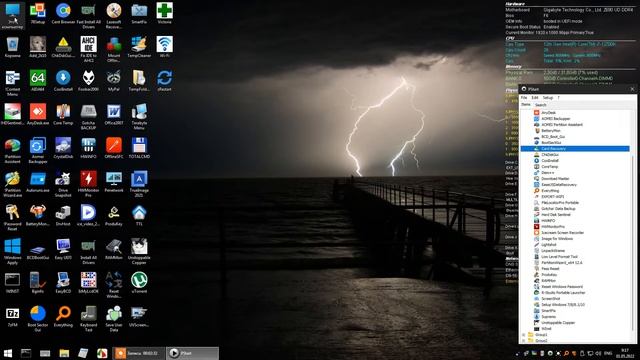Click the PStart taskbar button
The height and width of the screenshot is (360, 640).
pos(192,353)
